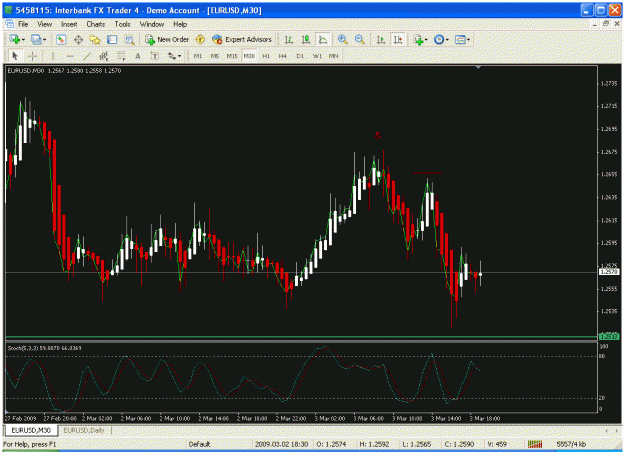Open the New Chart dropdown arrow
The width and height of the screenshot is (625, 452).
23,40
